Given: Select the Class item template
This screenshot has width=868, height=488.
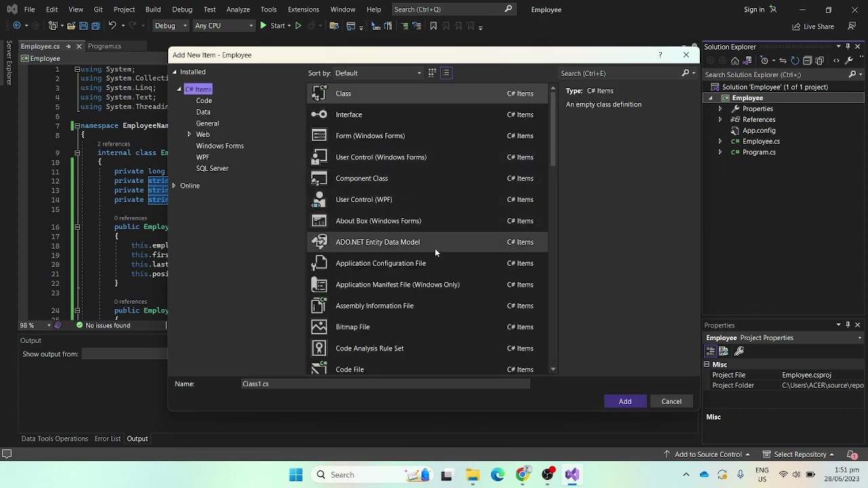Looking at the screenshot, I should coord(427,94).
